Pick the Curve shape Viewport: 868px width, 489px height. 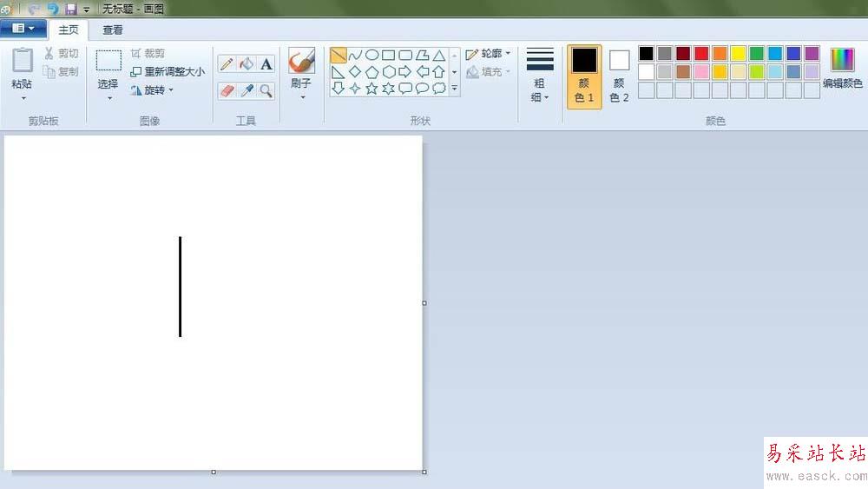coord(355,55)
